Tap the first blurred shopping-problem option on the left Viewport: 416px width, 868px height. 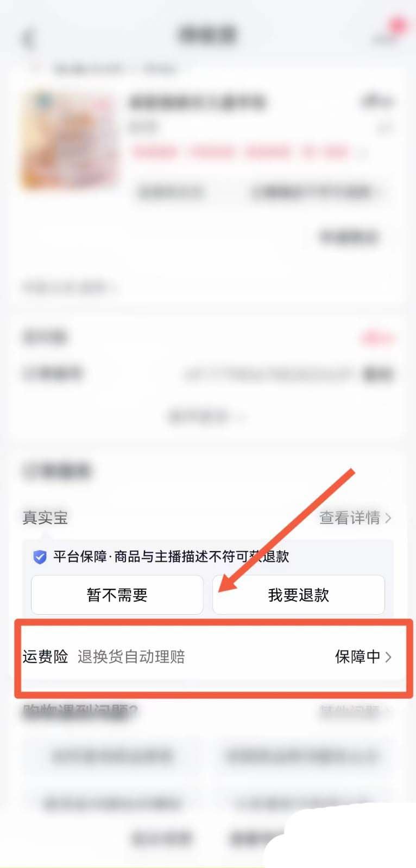click(x=111, y=756)
